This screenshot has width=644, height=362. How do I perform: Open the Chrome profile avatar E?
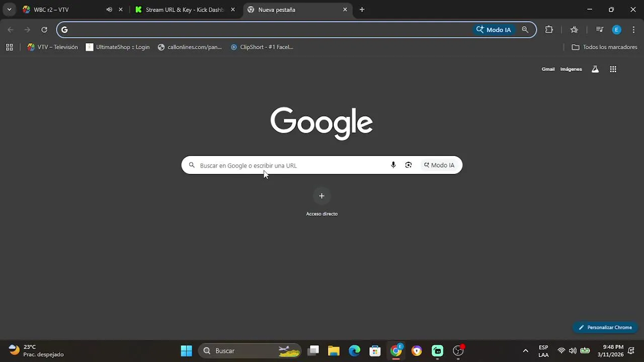[616, 30]
